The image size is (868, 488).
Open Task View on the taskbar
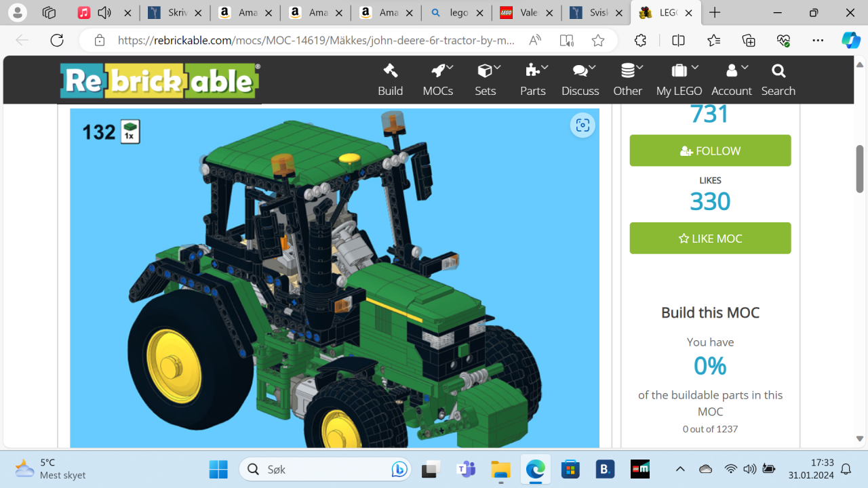[431, 469]
